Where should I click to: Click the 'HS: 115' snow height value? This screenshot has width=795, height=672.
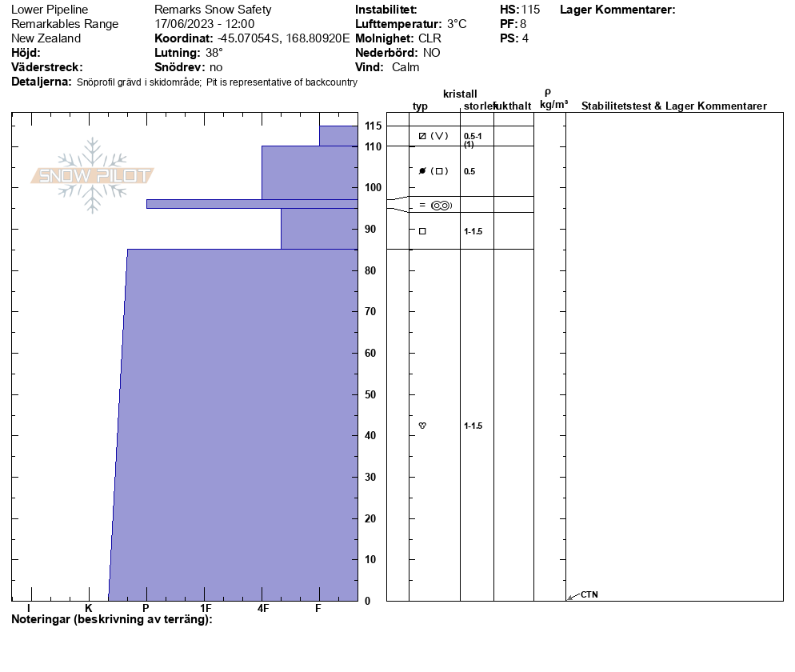(x=520, y=10)
